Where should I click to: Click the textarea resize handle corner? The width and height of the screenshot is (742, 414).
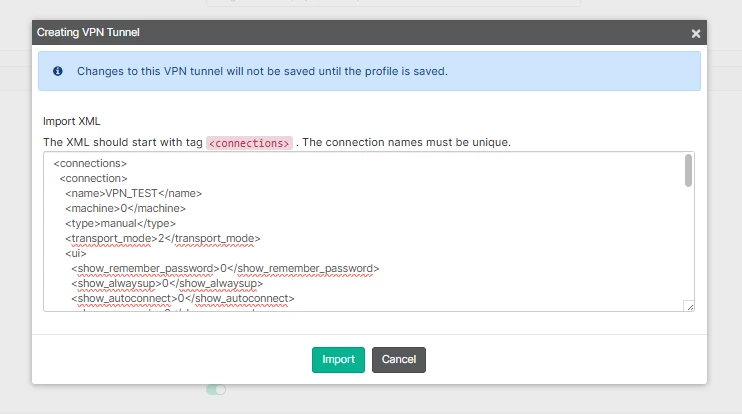click(x=689, y=307)
